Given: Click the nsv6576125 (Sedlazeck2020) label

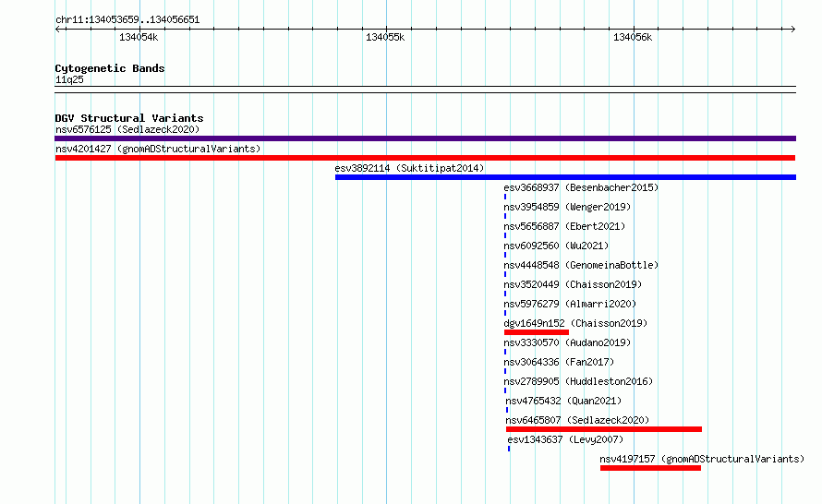Looking at the screenshot, I should 127,129.
